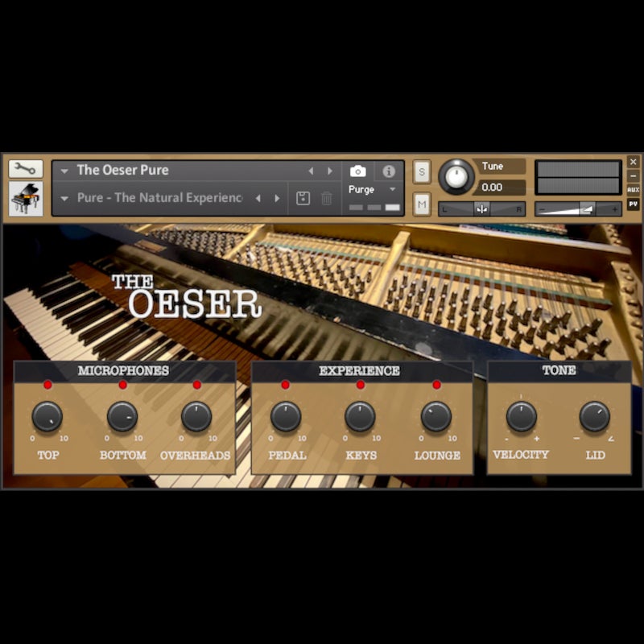Toggle the BOTTOM microphone red LED
This screenshot has height=644, width=644.
click(122, 385)
